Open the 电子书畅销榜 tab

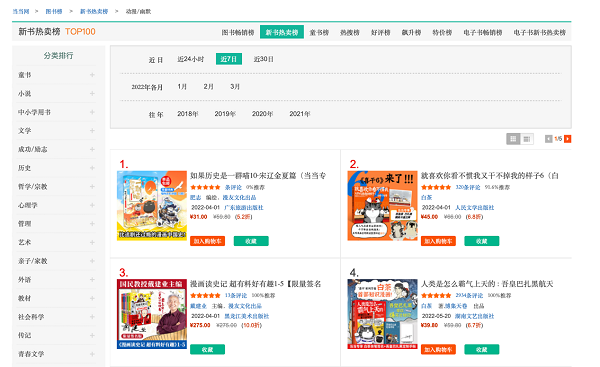tap(483, 33)
